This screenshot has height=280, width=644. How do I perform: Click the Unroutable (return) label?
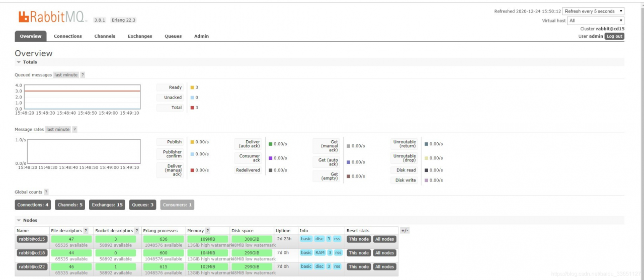click(x=405, y=144)
